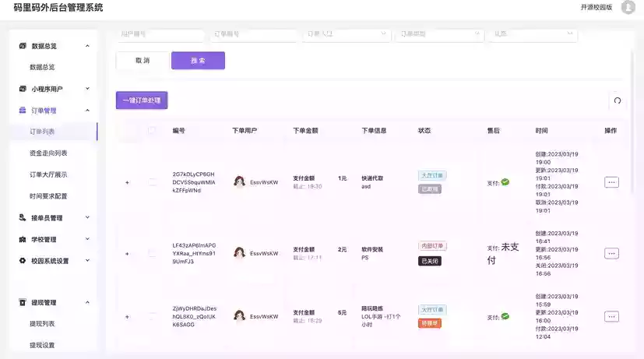Click the refresh icon above the table
Viewport: 644px width, 359px height.
click(x=618, y=100)
